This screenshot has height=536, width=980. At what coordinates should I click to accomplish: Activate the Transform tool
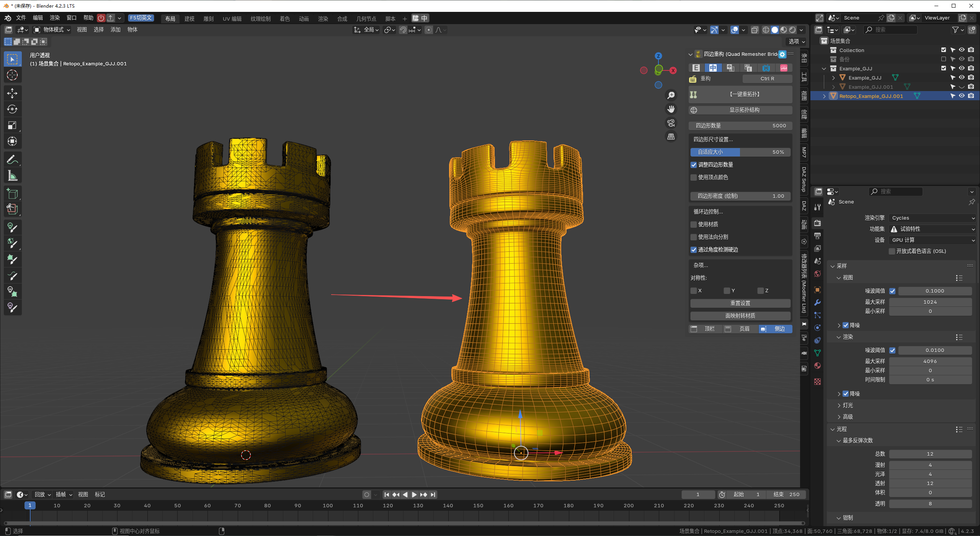(x=12, y=142)
